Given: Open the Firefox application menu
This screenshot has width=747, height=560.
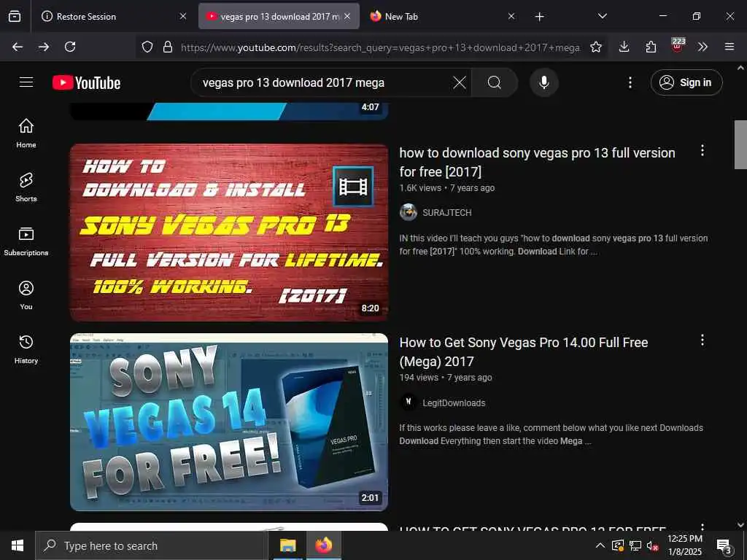Looking at the screenshot, I should coord(729,47).
